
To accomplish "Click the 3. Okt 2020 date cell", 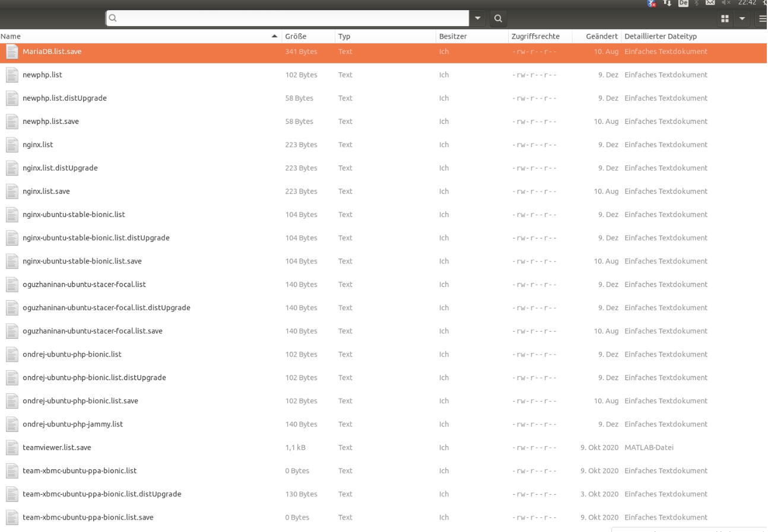I will tap(599, 494).
